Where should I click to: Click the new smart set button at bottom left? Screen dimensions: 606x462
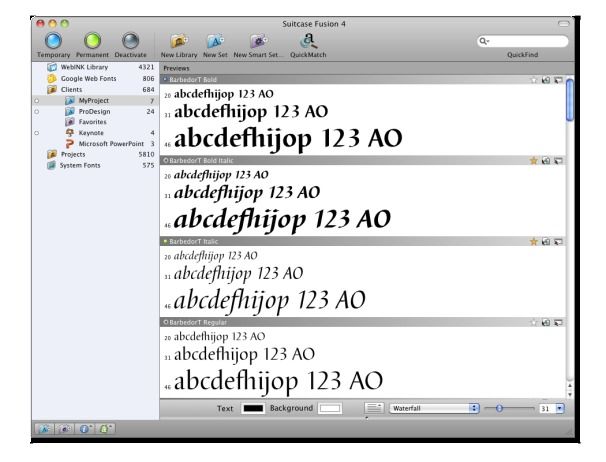[65, 429]
